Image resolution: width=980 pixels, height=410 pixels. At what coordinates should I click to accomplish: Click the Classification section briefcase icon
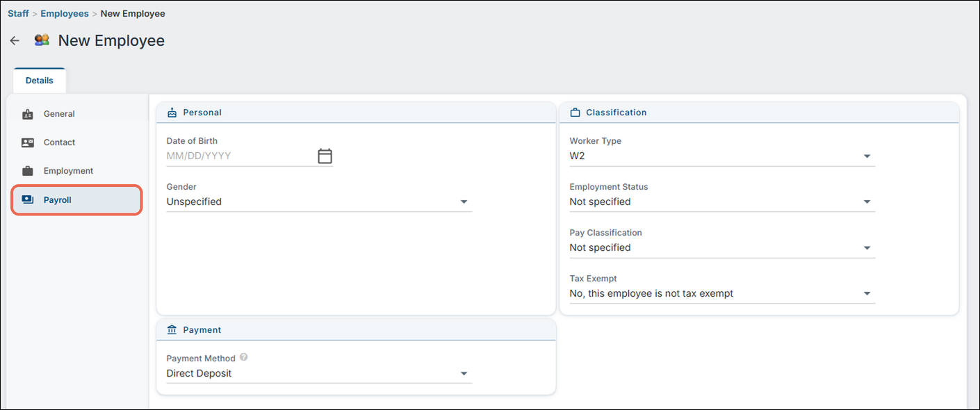click(x=575, y=113)
